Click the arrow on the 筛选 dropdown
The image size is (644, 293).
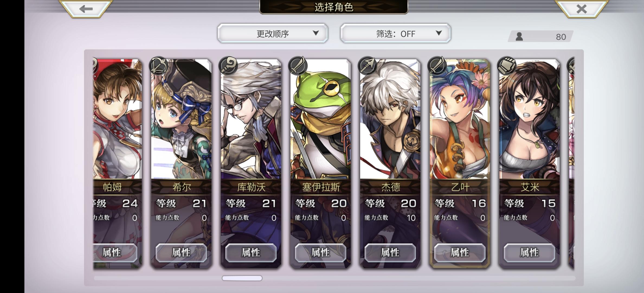pos(439,33)
